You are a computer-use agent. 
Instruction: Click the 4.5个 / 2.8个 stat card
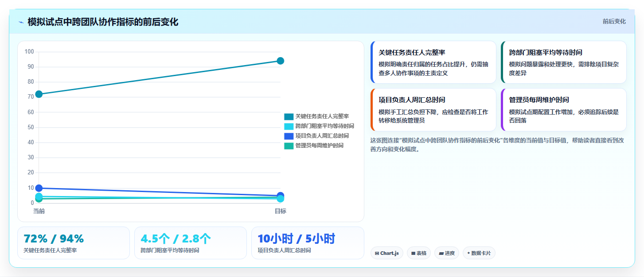(191, 243)
